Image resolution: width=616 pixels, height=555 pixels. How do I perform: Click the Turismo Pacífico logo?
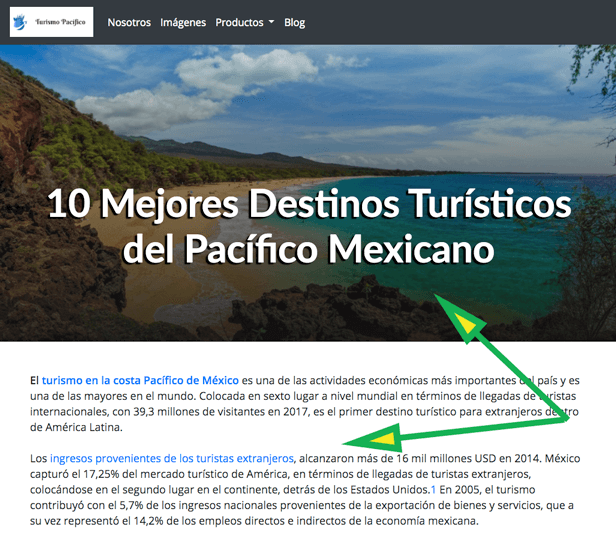click(51, 22)
